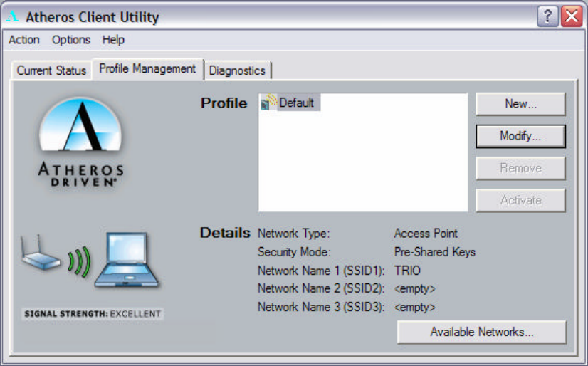Close the Atheros Client Utility window
The image size is (588, 366).
pyautogui.click(x=572, y=16)
